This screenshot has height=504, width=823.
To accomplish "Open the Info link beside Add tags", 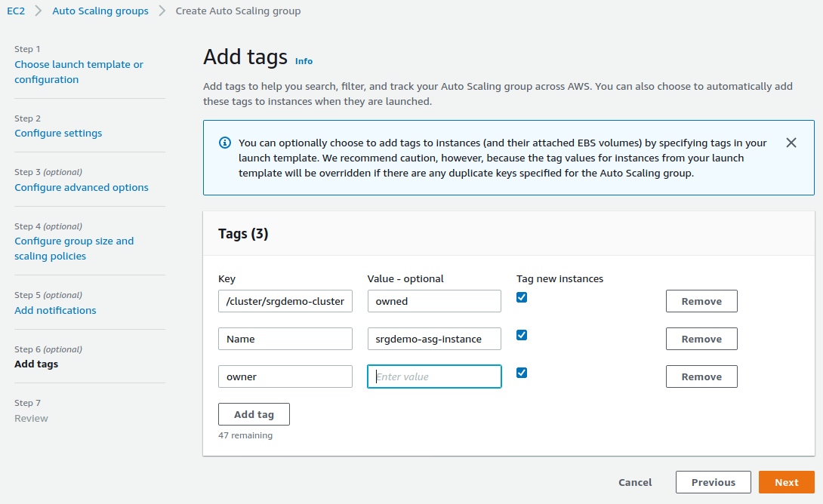I will pyautogui.click(x=304, y=61).
